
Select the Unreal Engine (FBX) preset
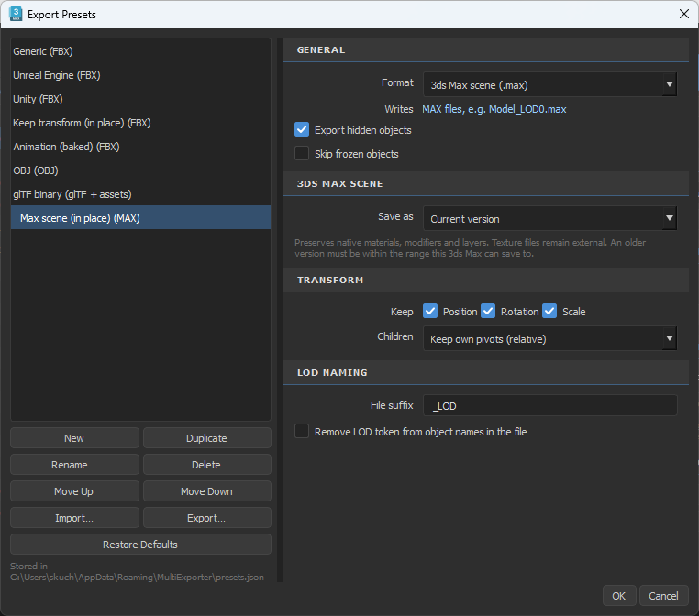[x=140, y=75]
